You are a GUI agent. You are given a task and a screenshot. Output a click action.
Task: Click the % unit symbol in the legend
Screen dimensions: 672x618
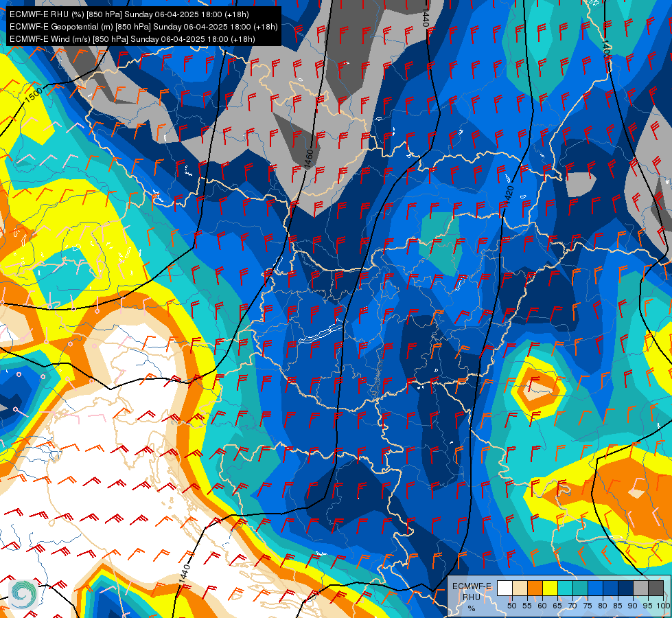click(472, 608)
